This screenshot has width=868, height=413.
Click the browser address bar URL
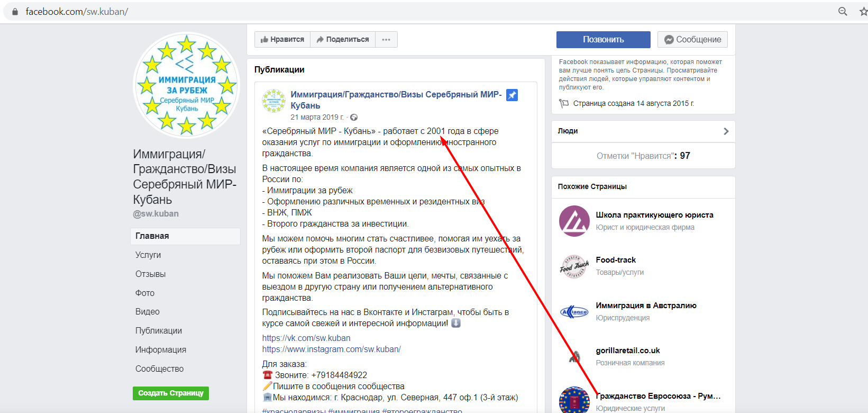(x=77, y=12)
